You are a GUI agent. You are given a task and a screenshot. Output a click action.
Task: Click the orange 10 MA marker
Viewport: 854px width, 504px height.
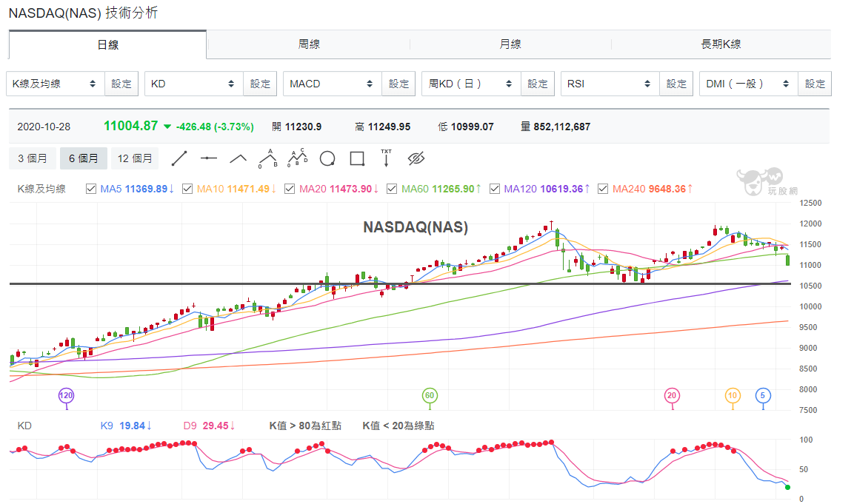[733, 396]
